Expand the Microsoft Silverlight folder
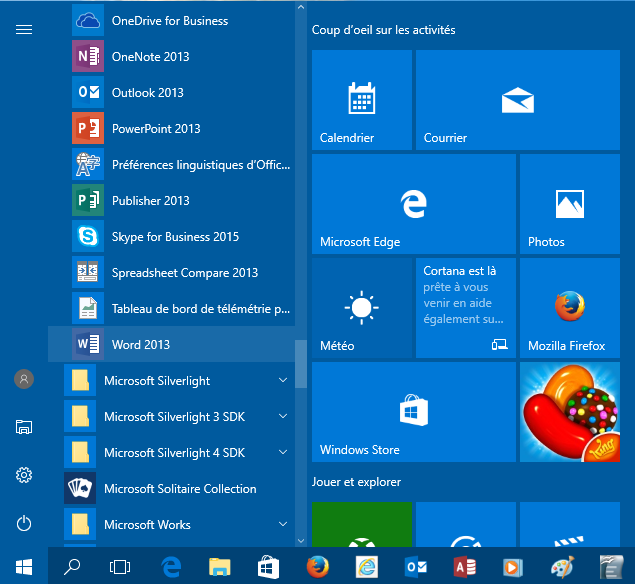The height and width of the screenshot is (584, 635). coord(171,381)
